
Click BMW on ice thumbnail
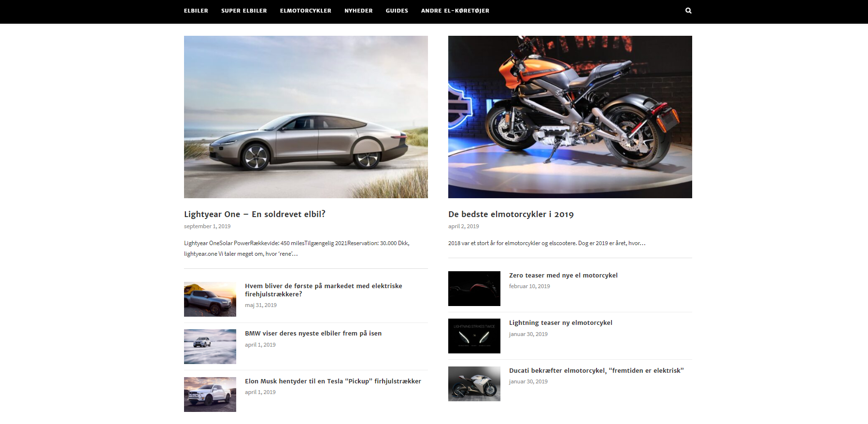(210, 347)
